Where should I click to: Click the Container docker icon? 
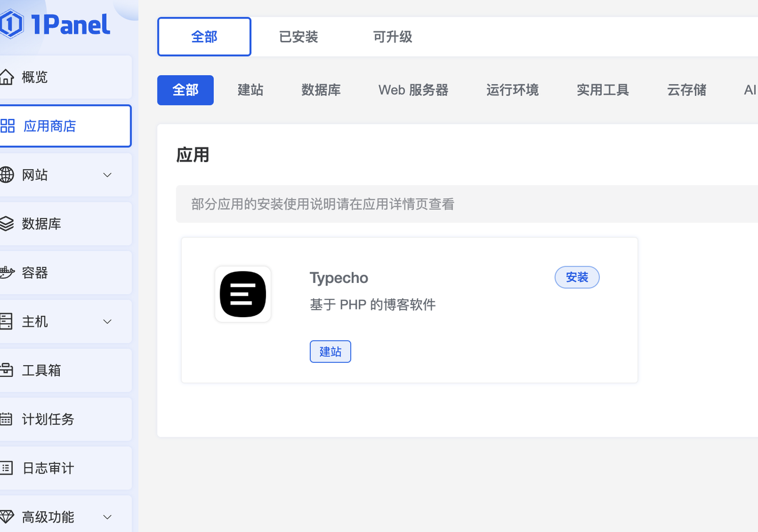(x=7, y=273)
